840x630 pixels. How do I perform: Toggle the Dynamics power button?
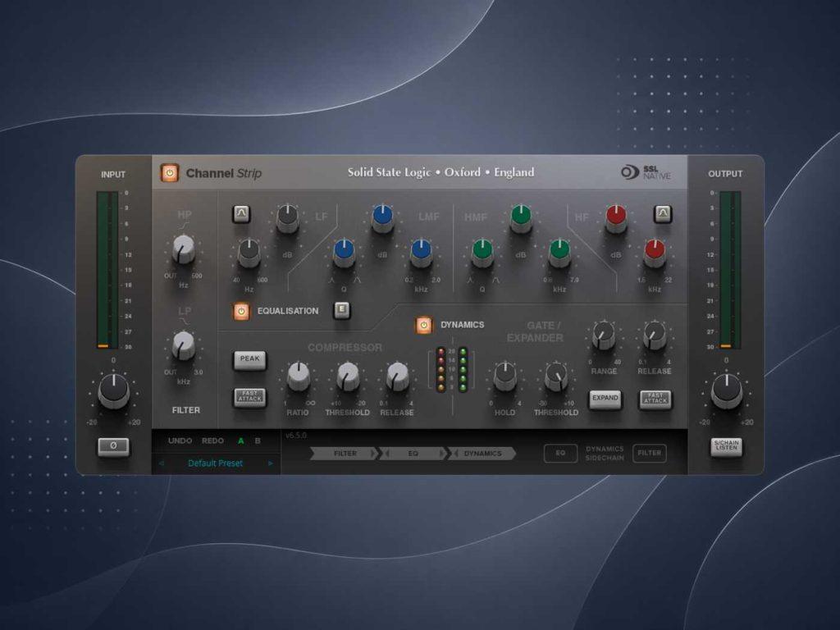coord(424,325)
